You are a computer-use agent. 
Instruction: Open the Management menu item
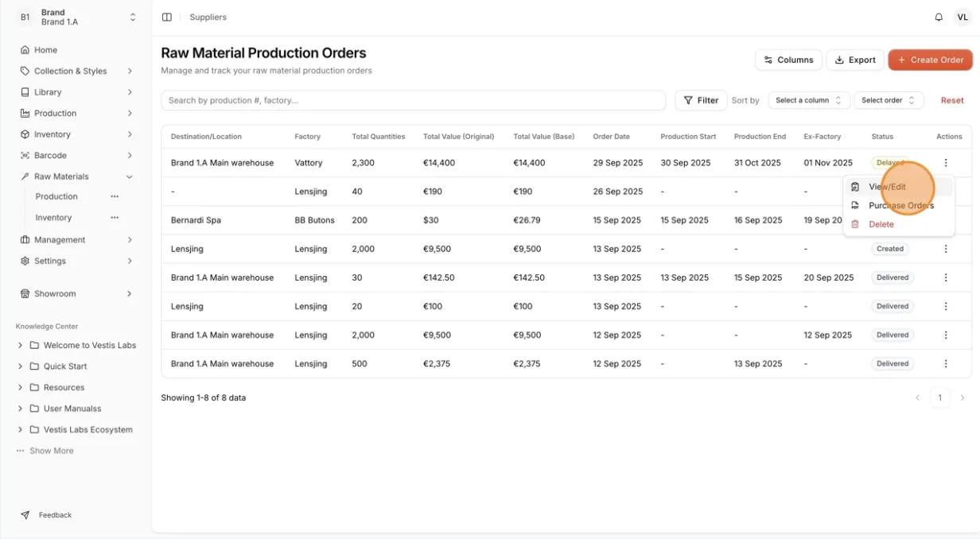[x=76, y=239]
